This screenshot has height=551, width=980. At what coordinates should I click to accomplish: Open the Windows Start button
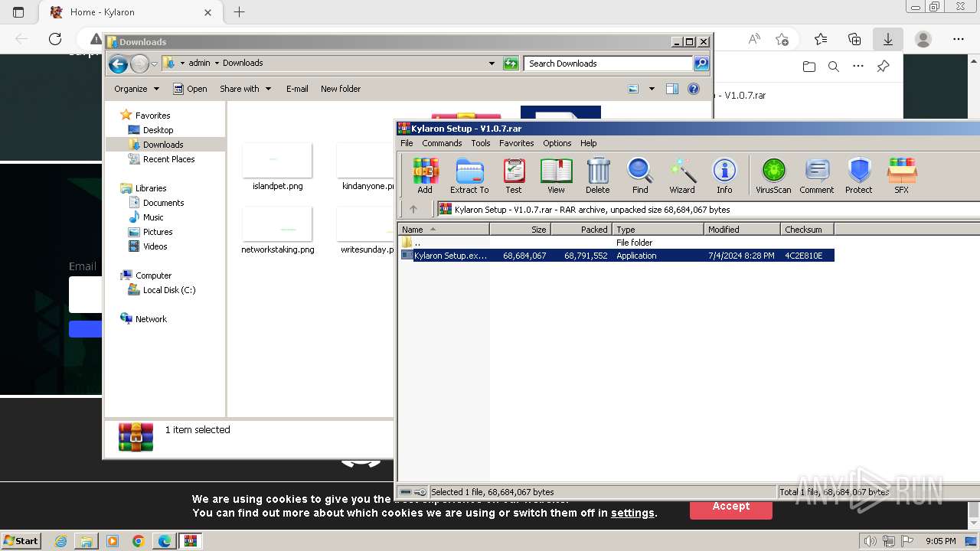pos(21,540)
